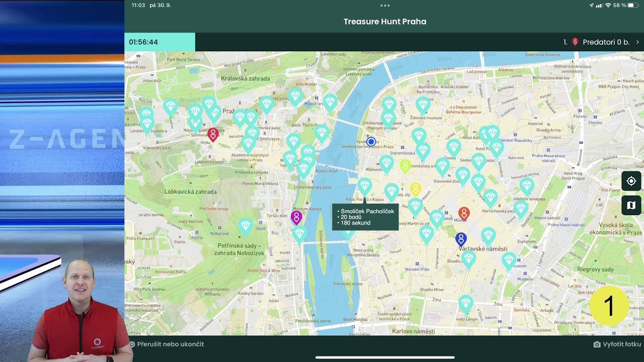Select diamond marker right of Václavské náměstí label
The image size is (644, 362).
tap(489, 236)
